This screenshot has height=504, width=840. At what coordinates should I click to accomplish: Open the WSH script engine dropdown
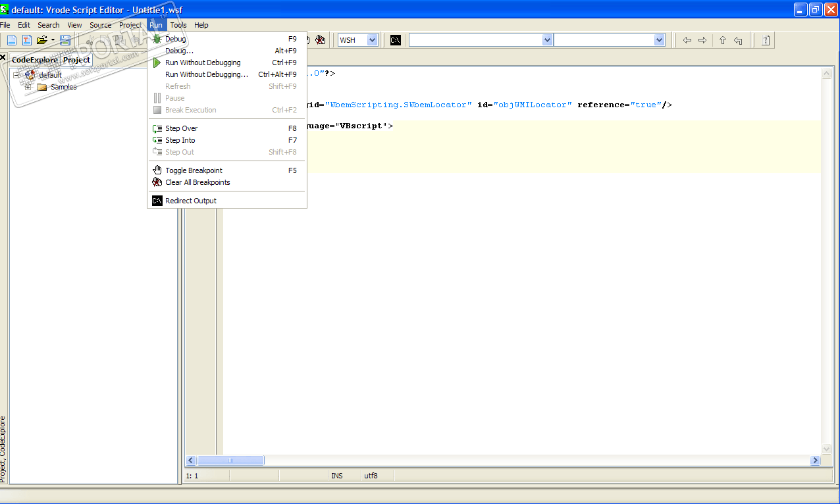click(x=372, y=40)
